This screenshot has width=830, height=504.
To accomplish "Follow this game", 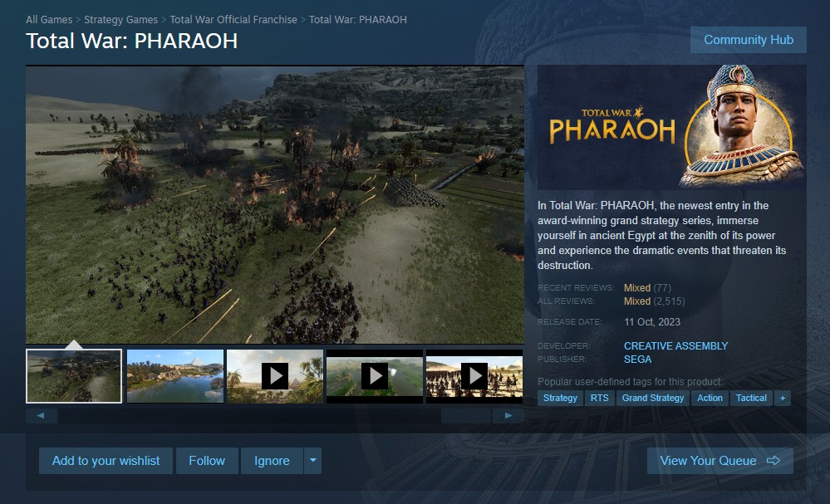I will pos(207,461).
